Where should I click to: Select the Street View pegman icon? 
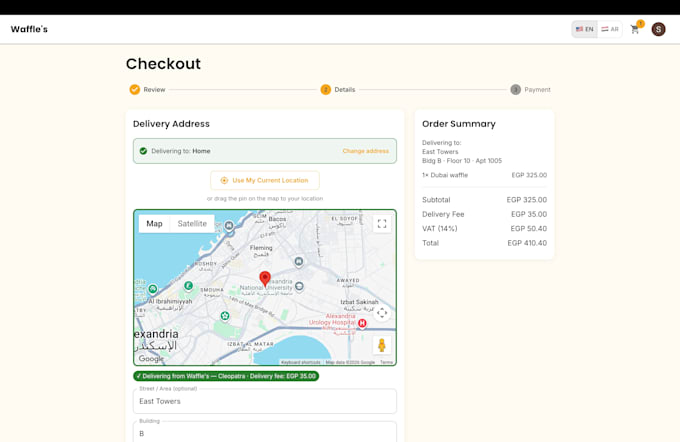pyautogui.click(x=382, y=345)
